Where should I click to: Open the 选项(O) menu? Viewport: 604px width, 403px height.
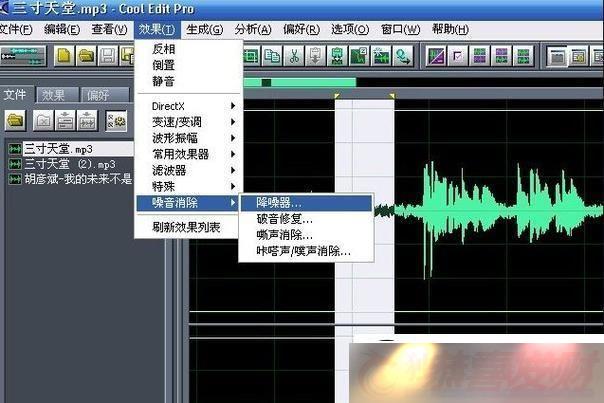[x=350, y=29]
